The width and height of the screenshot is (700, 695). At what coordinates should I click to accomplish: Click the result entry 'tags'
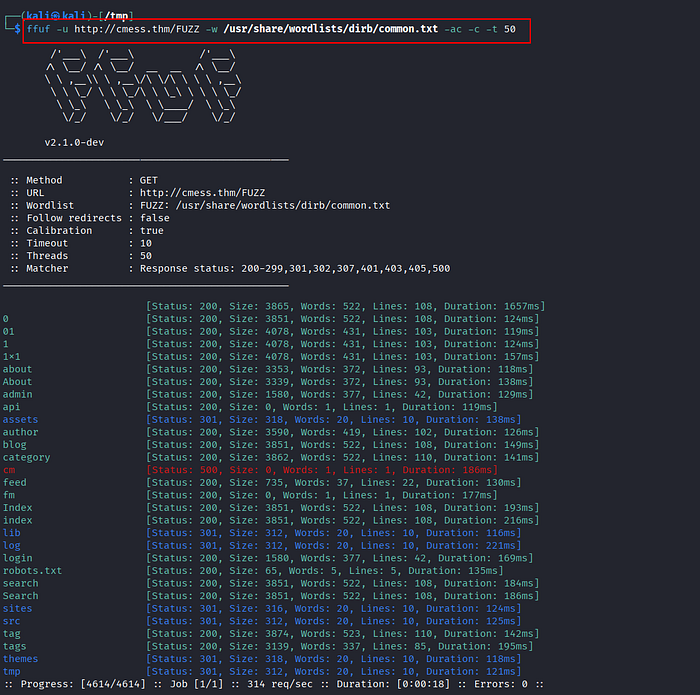click(x=15, y=646)
